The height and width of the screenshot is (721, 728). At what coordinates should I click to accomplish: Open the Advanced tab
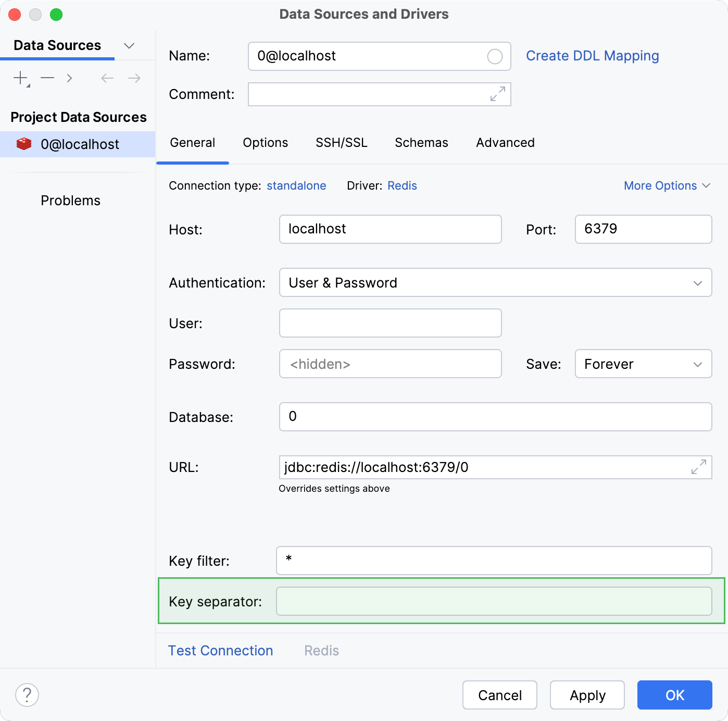[x=505, y=142]
